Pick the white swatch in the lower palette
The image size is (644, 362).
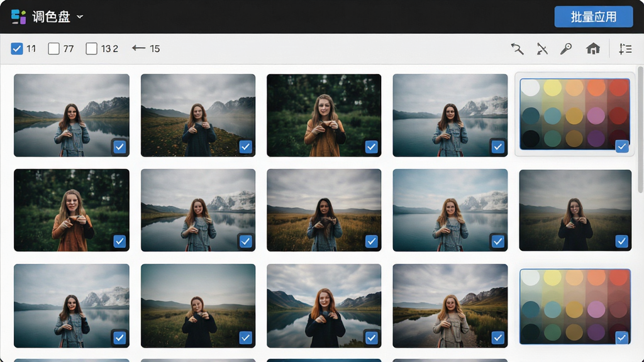point(531,277)
